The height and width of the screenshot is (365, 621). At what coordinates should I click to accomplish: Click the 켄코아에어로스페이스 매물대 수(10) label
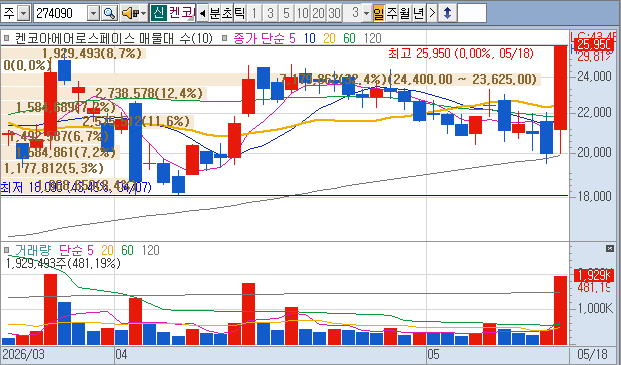(114, 38)
